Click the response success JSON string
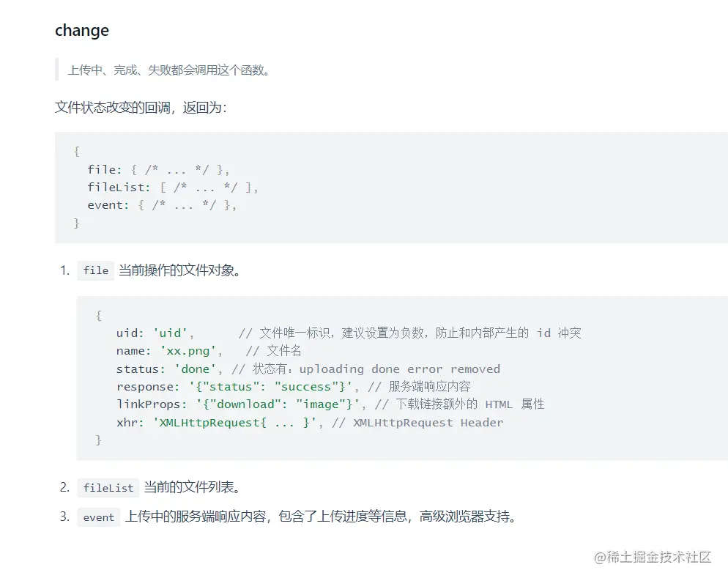Image resolution: width=728 pixels, height=581 pixels. pyautogui.click(x=271, y=387)
